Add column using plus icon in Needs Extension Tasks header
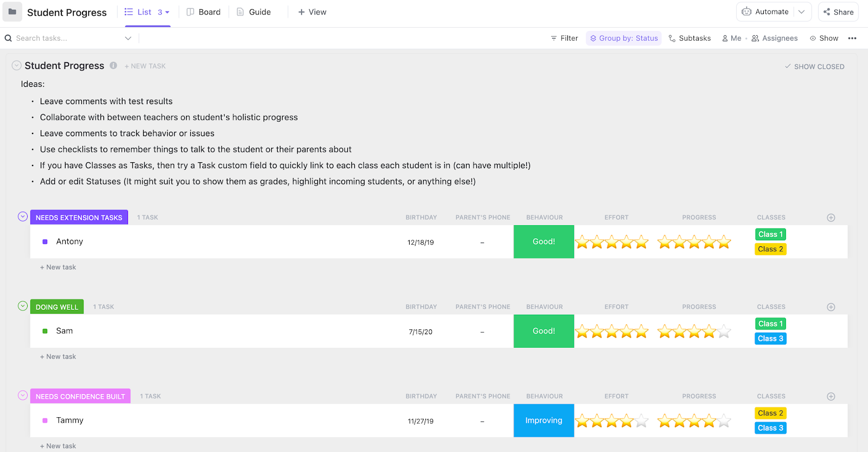This screenshot has height=452, width=868. point(831,218)
